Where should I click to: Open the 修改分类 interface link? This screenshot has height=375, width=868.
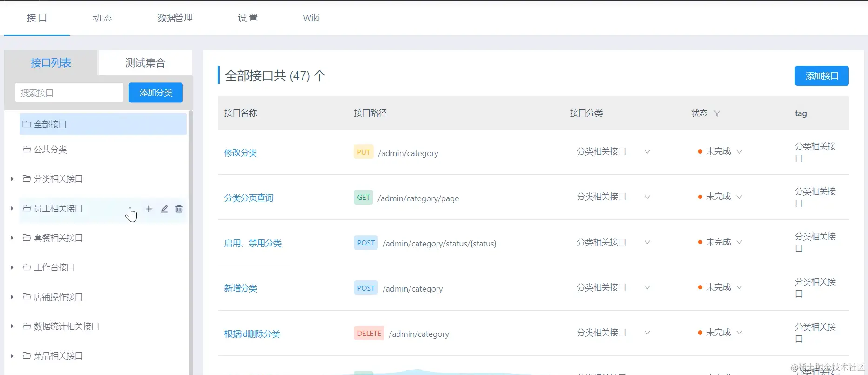click(x=241, y=153)
